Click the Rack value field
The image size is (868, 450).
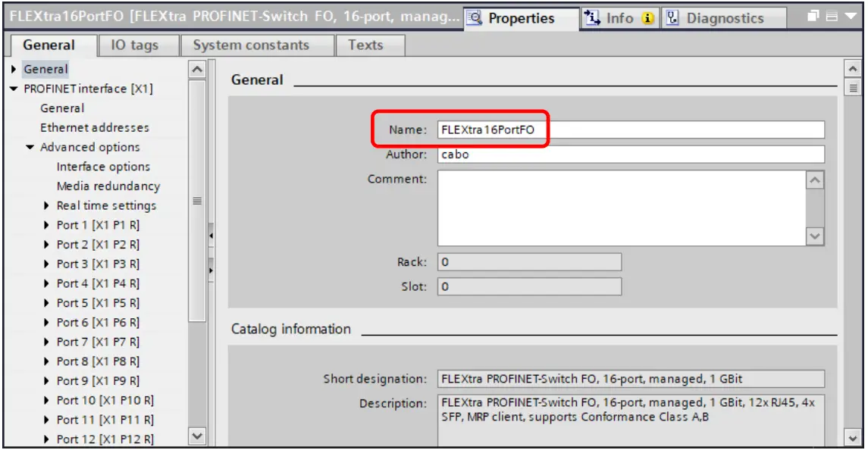tap(529, 262)
